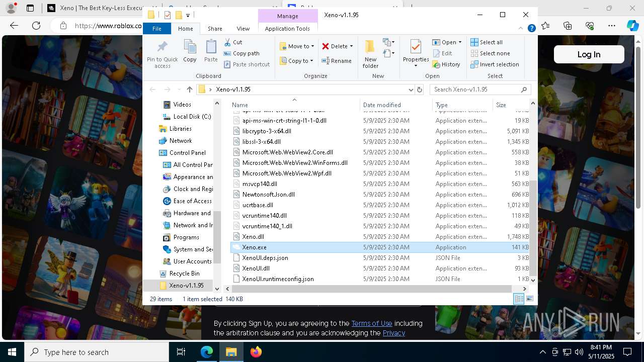Viewport: 644px width, 362px height.
Task: Select the ucrtbase.dll file
Action: coord(380,205)
